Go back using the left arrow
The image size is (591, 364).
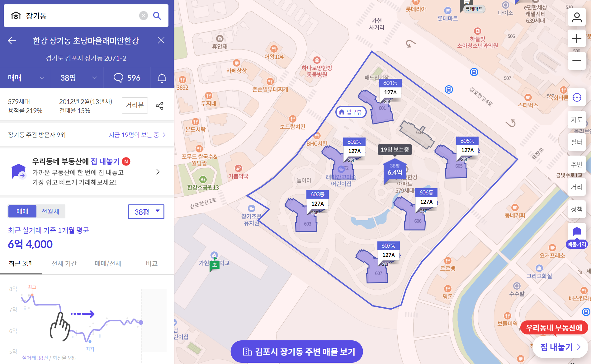[12, 40]
